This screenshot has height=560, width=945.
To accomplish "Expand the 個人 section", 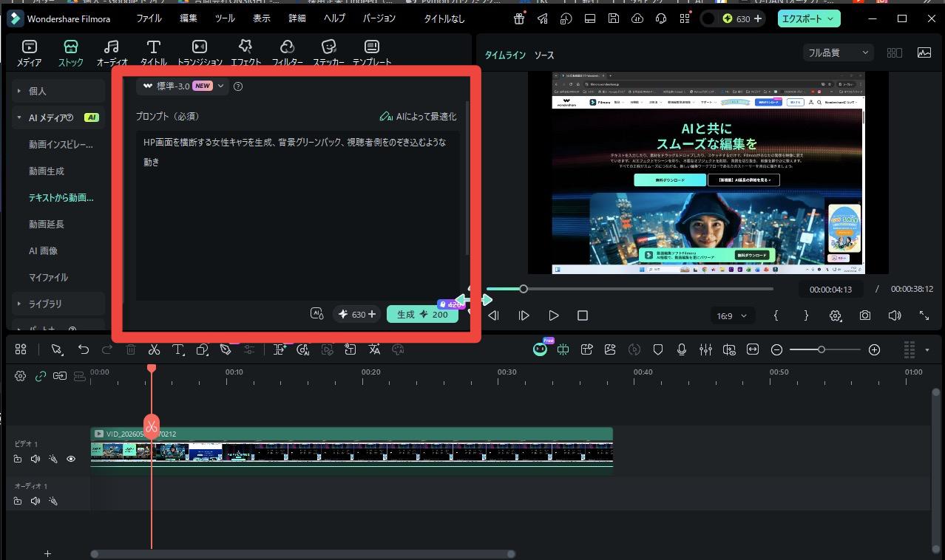I will point(58,91).
